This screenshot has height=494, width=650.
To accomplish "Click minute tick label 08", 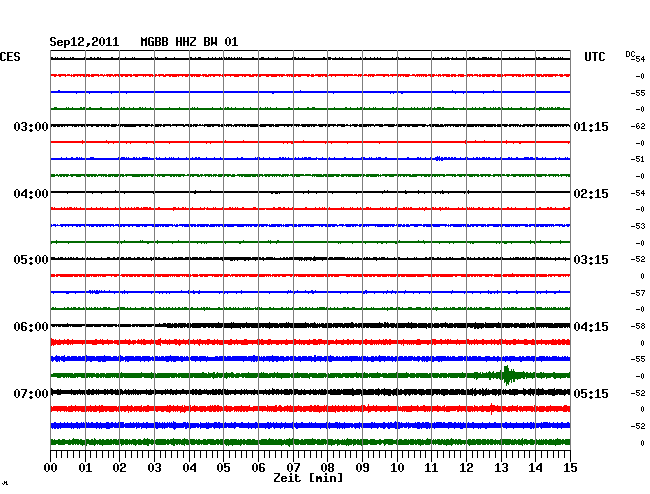I will 327,468.
